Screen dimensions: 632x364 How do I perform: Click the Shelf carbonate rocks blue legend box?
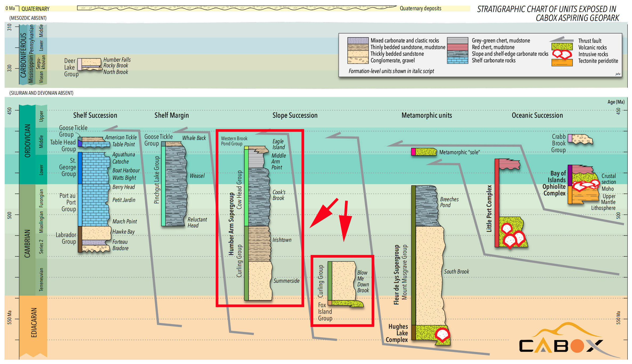[x=457, y=60]
